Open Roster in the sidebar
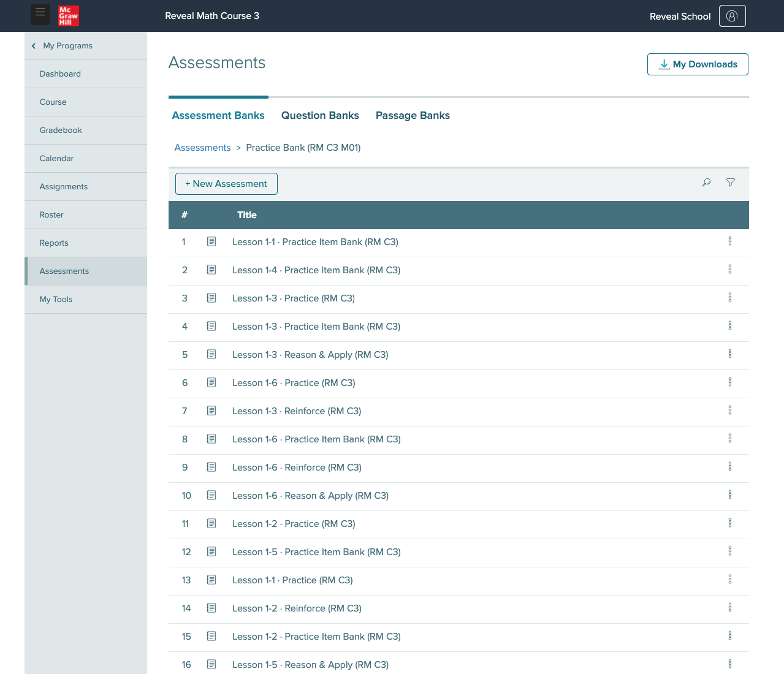 [86, 215]
